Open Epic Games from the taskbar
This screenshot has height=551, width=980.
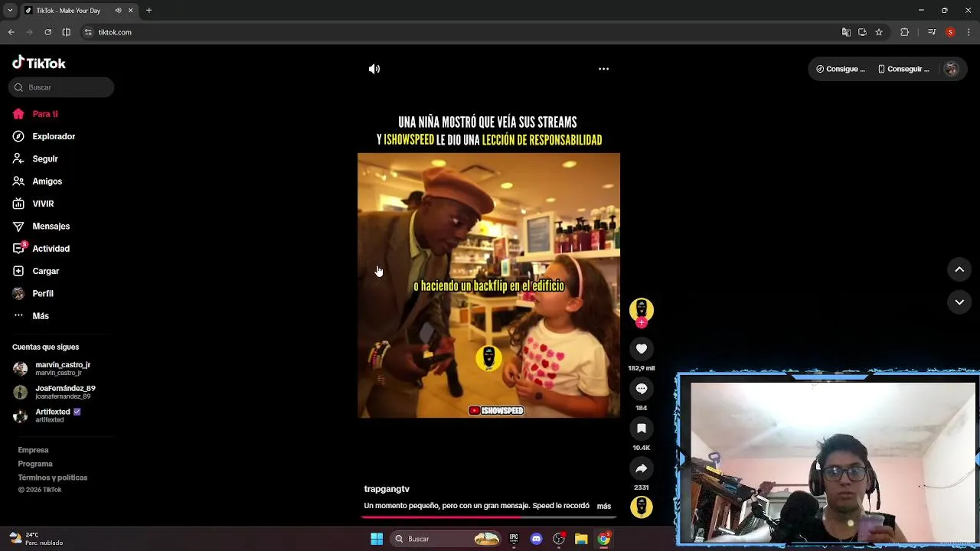coord(514,539)
